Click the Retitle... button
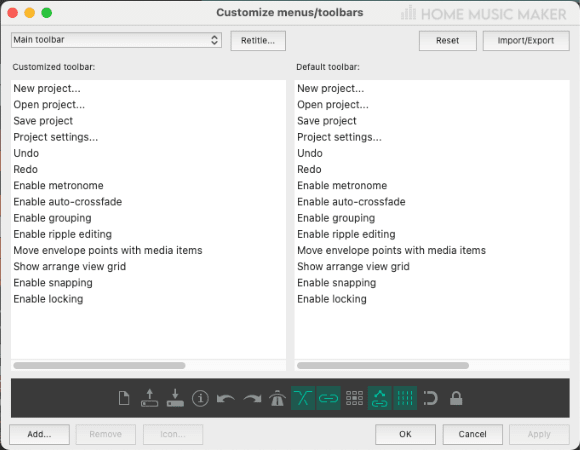 (x=258, y=40)
